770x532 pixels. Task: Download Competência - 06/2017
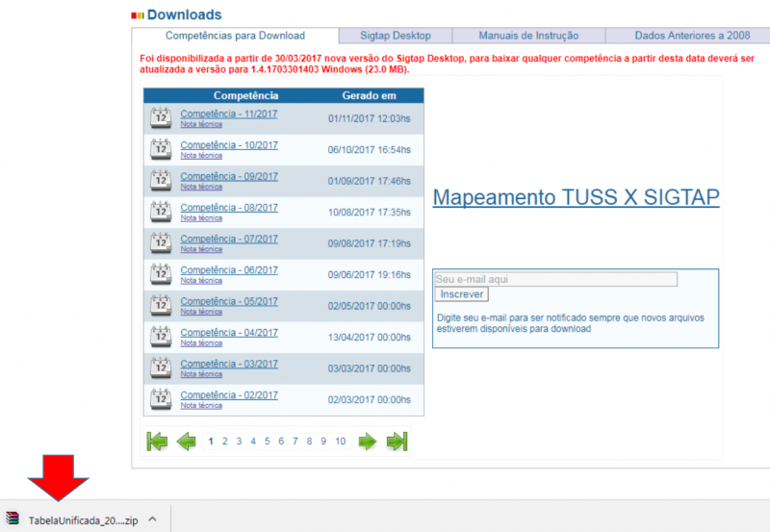click(x=229, y=270)
